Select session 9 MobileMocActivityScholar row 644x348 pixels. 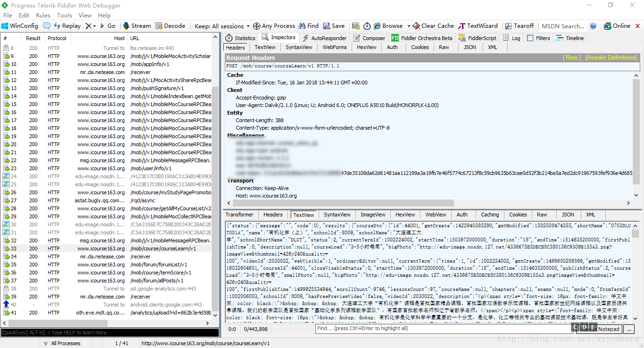[107, 56]
